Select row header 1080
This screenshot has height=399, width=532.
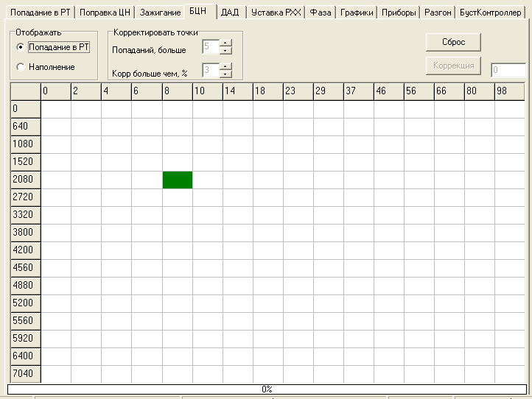pyautogui.click(x=26, y=144)
